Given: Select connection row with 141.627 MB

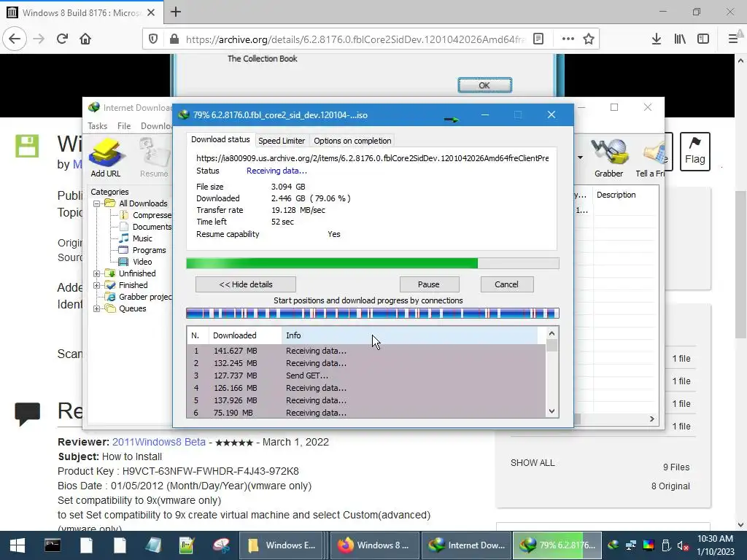Looking at the screenshot, I should pyautogui.click(x=366, y=351).
